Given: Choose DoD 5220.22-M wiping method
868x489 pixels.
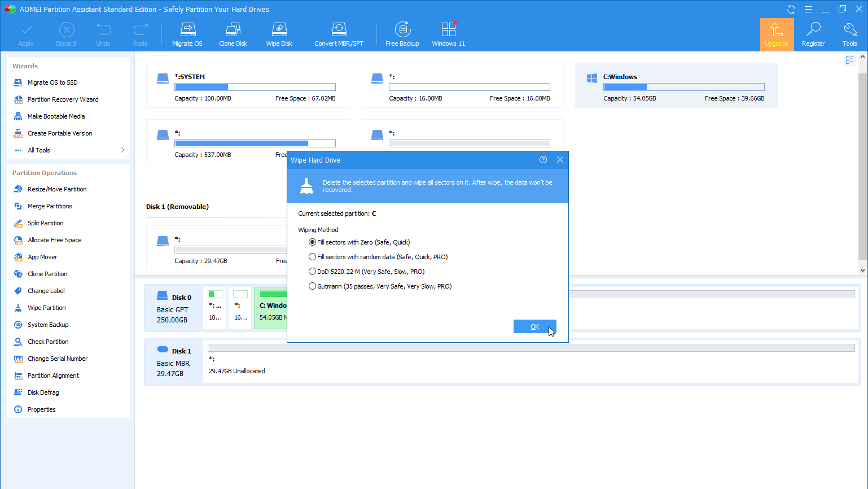Looking at the screenshot, I should 366,272.
